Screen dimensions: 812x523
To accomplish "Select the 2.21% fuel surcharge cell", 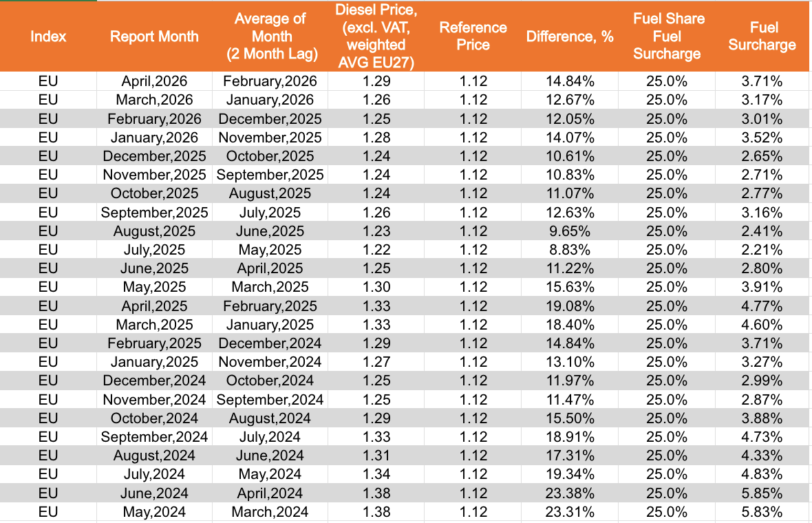I will tap(762, 250).
